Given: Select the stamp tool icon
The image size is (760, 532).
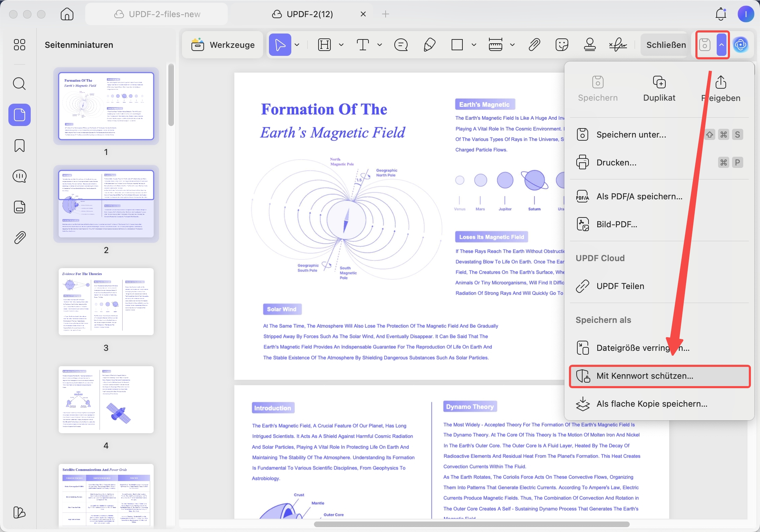Looking at the screenshot, I should [590, 45].
